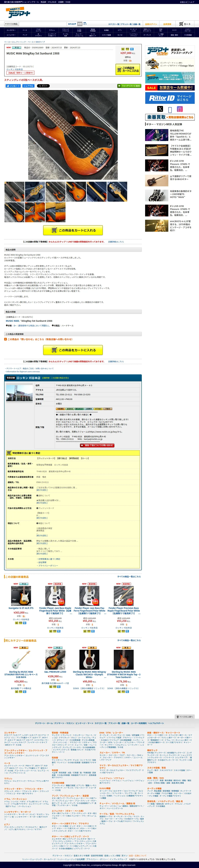Click the X (Twitter) icon in sidebar
This screenshot has width=199, height=868.
coord(160,109)
